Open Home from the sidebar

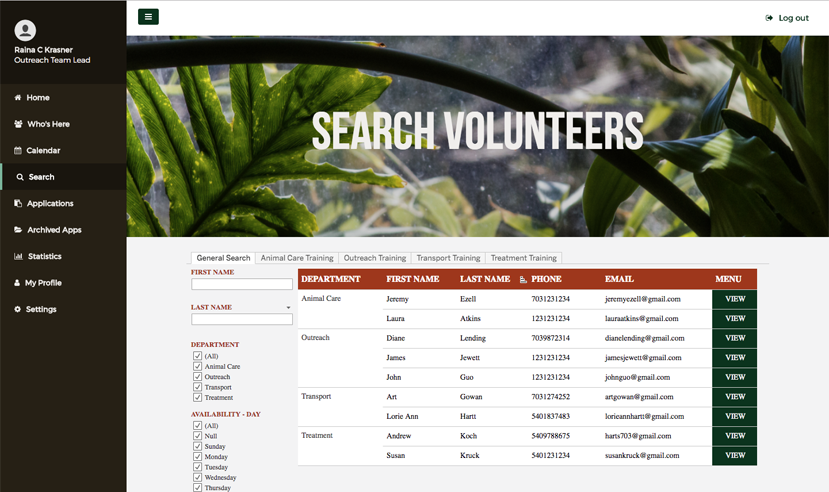click(38, 98)
